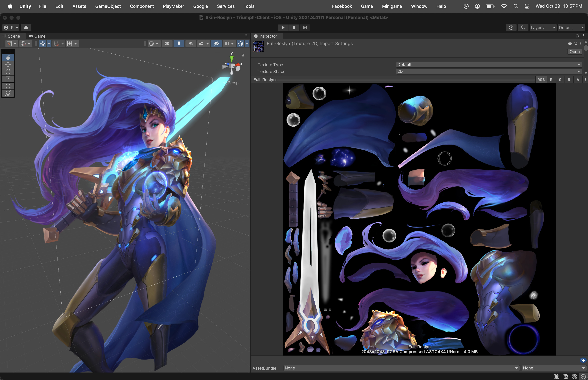Screen dimensions: 588x380
Task: Toggle Scene view lighting
Action: pos(179,43)
